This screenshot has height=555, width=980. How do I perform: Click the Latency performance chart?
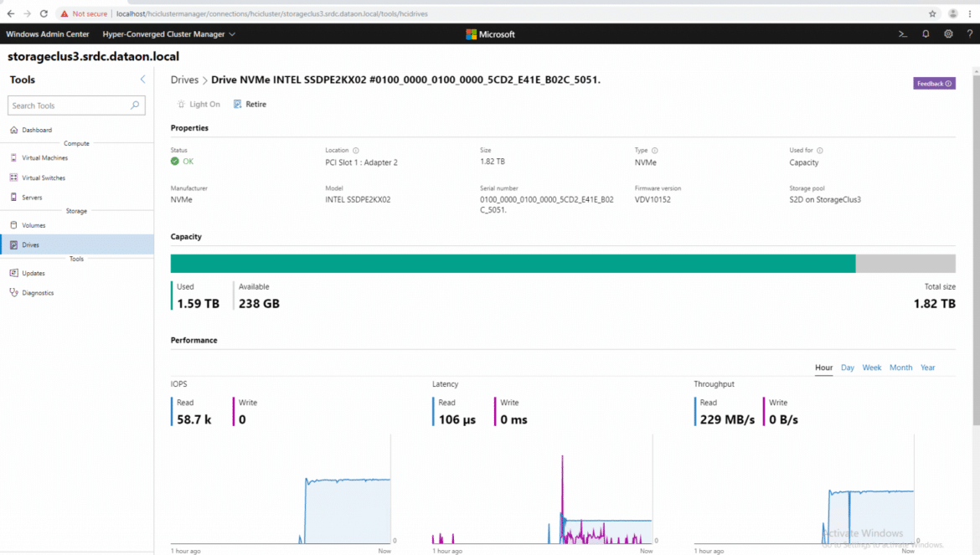tap(543, 490)
